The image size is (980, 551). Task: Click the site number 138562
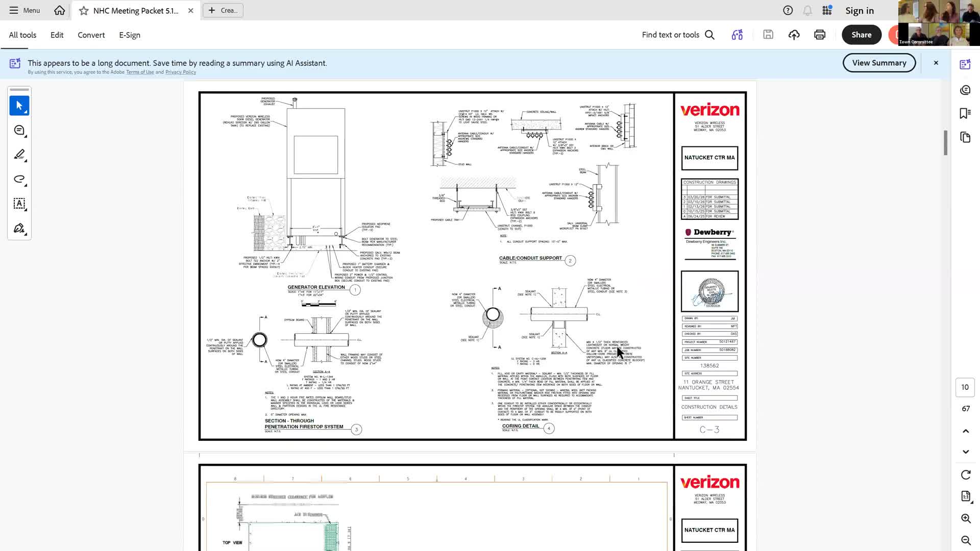click(709, 366)
